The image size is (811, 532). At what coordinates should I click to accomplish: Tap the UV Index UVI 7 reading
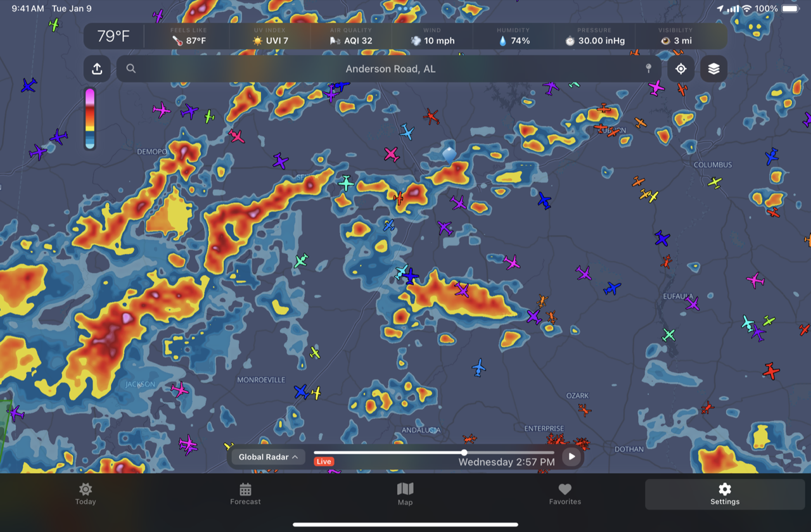[270, 36]
